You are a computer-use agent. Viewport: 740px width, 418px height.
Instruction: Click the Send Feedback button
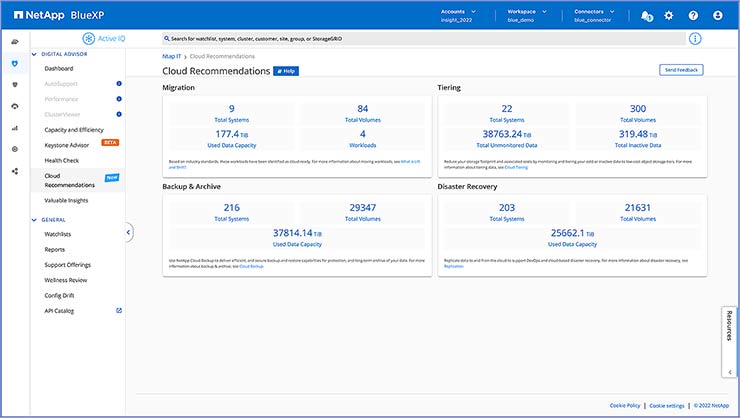pyautogui.click(x=682, y=70)
